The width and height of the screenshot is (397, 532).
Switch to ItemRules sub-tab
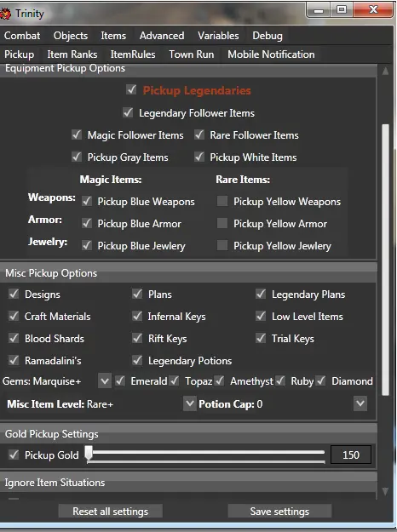(133, 54)
